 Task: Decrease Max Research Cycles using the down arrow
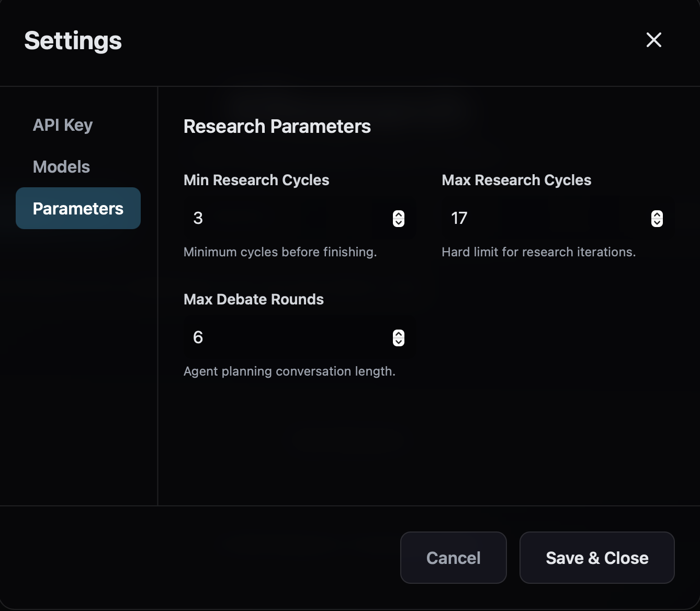pyautogui.click(x=657, y=223)
